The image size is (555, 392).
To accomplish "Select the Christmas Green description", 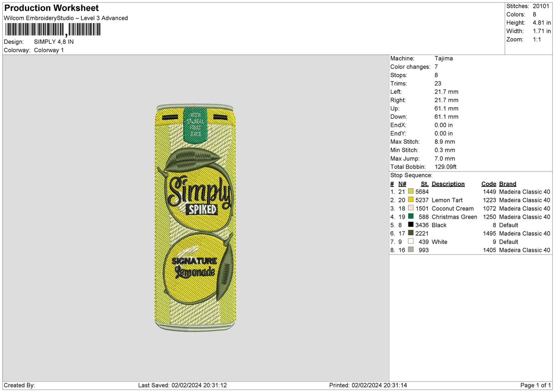I will point(454,217).
